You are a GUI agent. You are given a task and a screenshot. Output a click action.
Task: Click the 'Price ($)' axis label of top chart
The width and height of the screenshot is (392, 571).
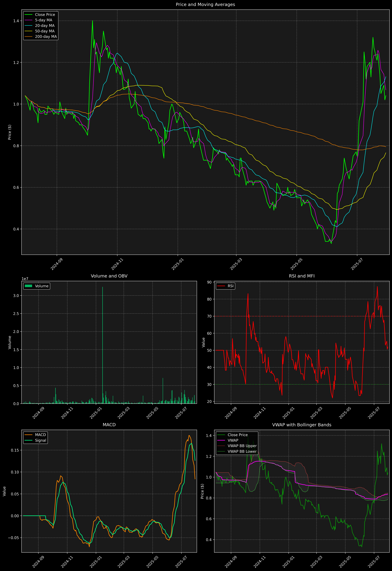click(10, 132)
